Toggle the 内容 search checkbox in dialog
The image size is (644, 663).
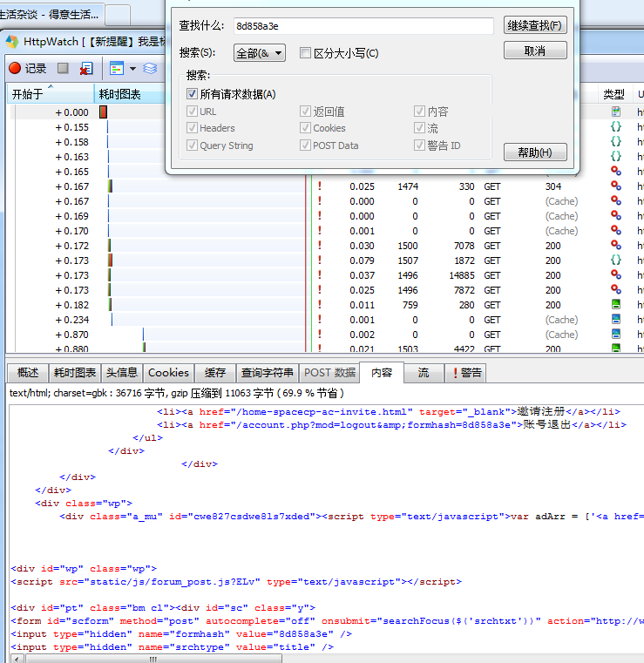[x=419, y=112]
